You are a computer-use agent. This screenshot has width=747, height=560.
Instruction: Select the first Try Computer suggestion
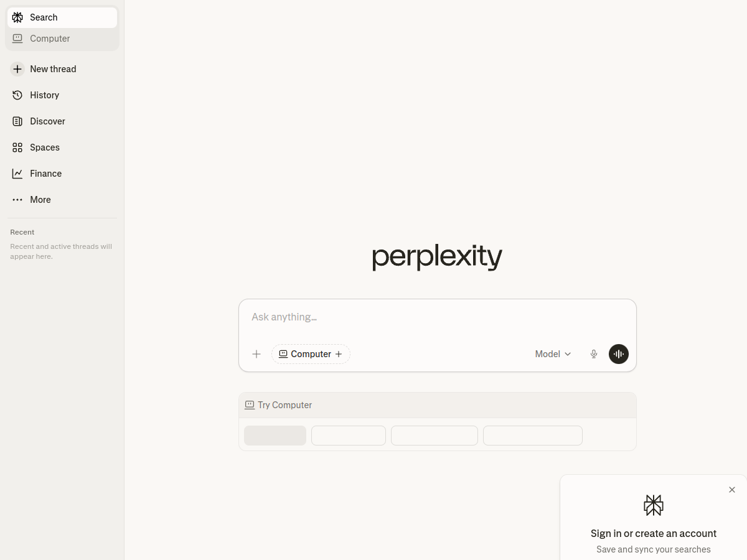point(275,435)
